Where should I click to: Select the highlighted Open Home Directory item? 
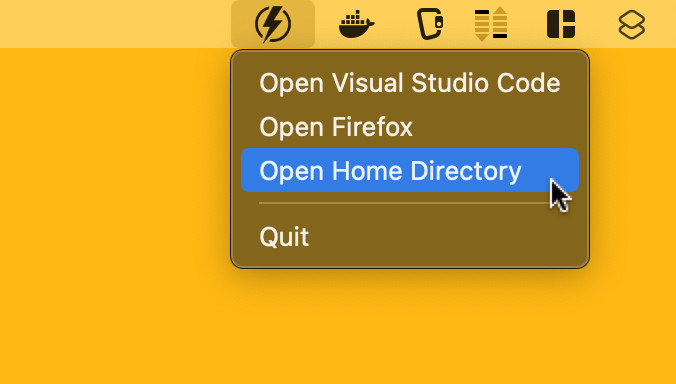[x=410, y=170]
